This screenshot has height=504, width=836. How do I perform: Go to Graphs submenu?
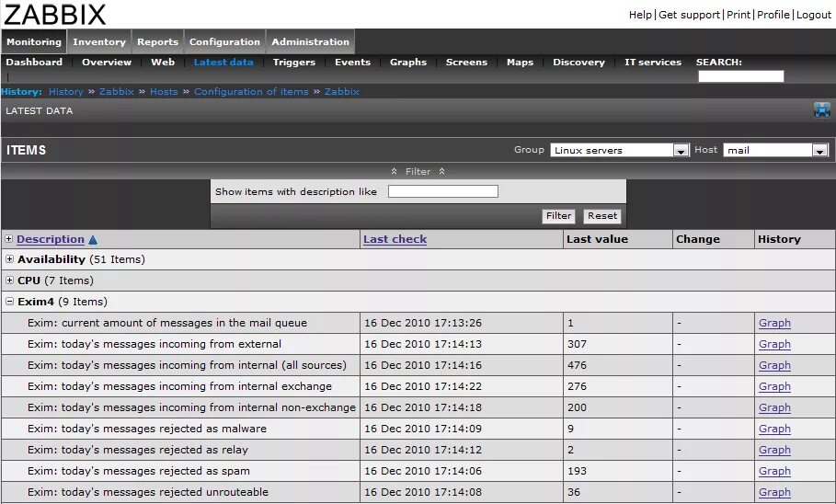(x=408, y=62)
